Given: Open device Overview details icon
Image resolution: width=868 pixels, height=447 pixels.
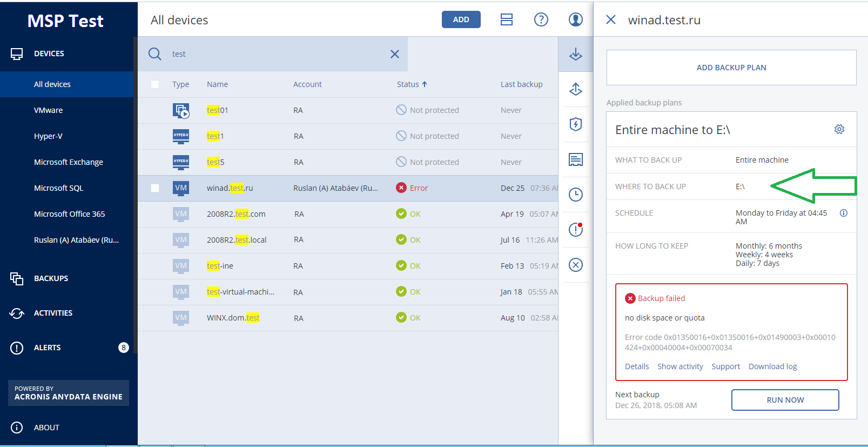Looking at the screenshot, I should click(x=576, y=159).
